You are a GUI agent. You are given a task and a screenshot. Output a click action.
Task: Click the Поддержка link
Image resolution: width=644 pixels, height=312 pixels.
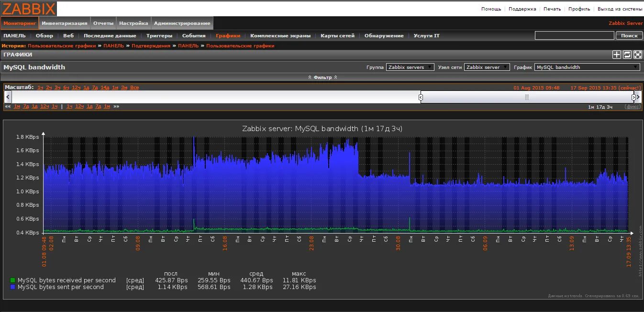pyautogui.click(x=522, y=9)
